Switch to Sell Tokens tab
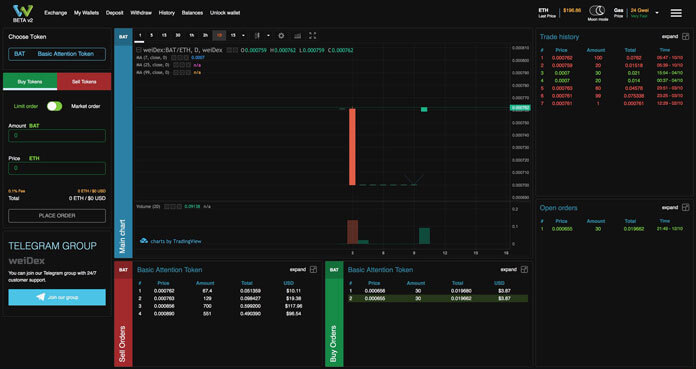 tap(84, 82)
